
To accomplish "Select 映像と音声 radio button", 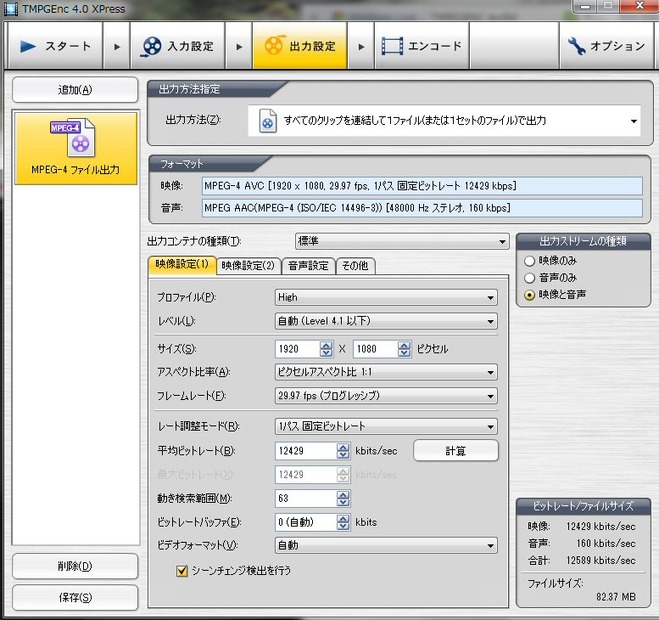I will 530,295.
